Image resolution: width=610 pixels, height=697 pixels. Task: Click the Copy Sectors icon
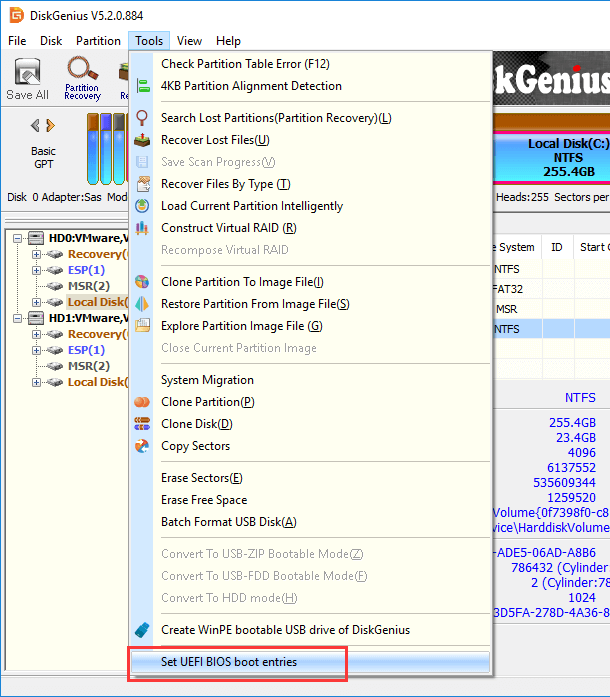pyautogui.click(x=143, y=446)
